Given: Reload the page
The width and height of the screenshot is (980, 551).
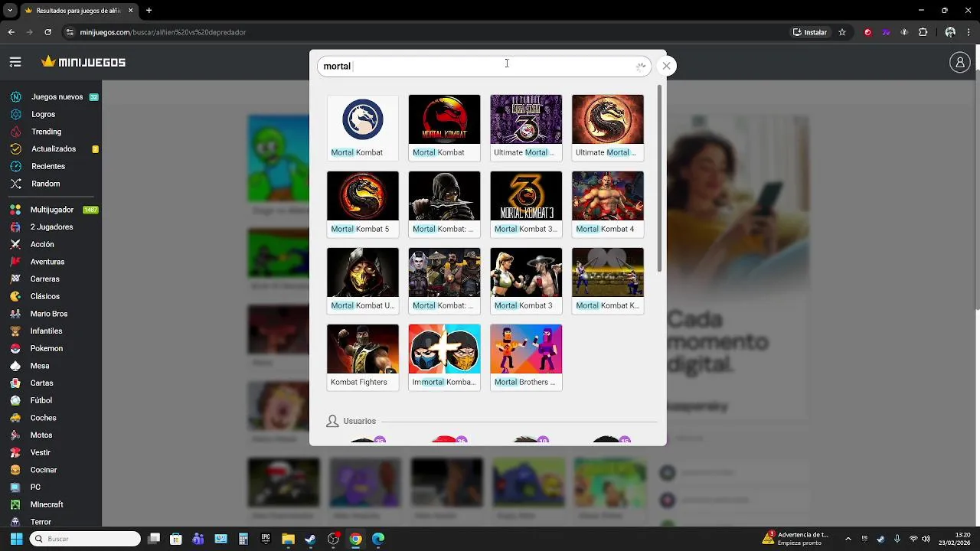Looking at the screenshot, I should coord(47,32).
